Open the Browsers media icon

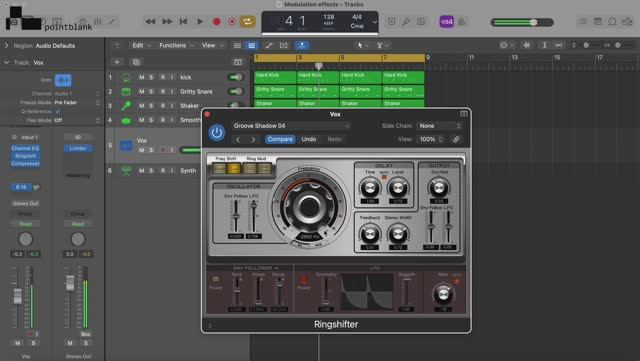click(627, 22)
